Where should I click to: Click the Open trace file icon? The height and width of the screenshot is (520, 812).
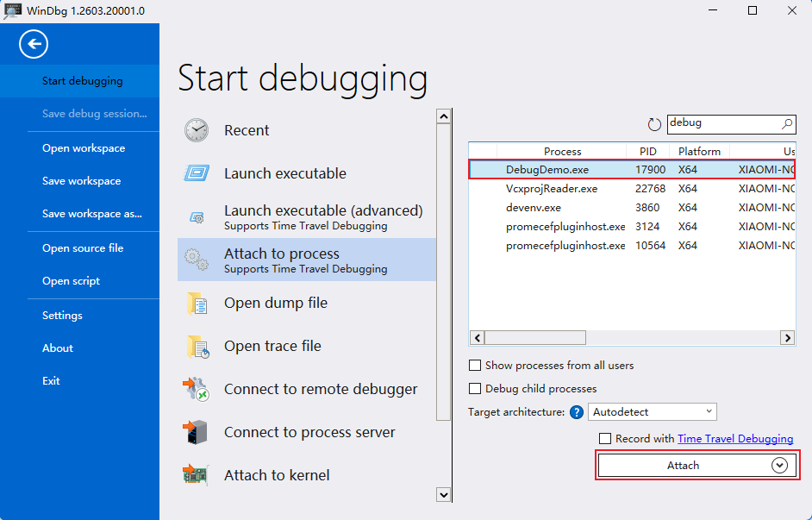pos(197,347)
